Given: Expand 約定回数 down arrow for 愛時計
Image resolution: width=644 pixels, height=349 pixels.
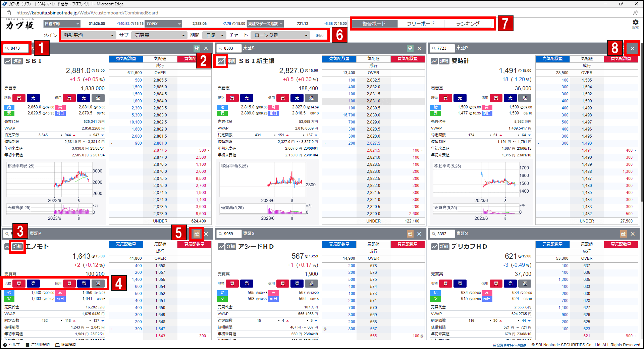Looking at the screenshot, I should click(530, 135).
